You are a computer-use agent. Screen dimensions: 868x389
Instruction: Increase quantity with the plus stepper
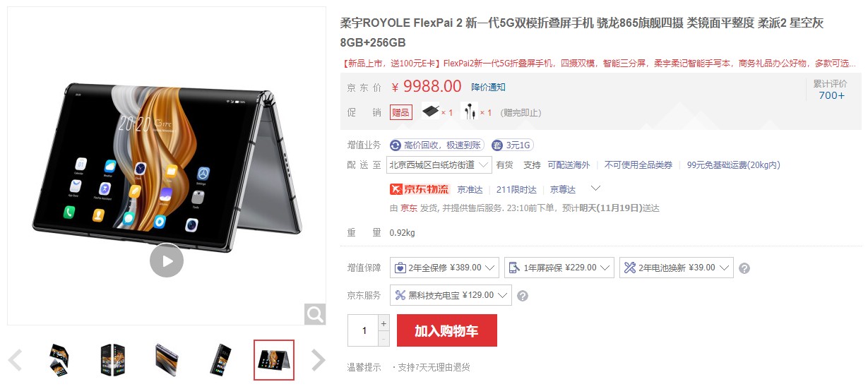[384, 323]
